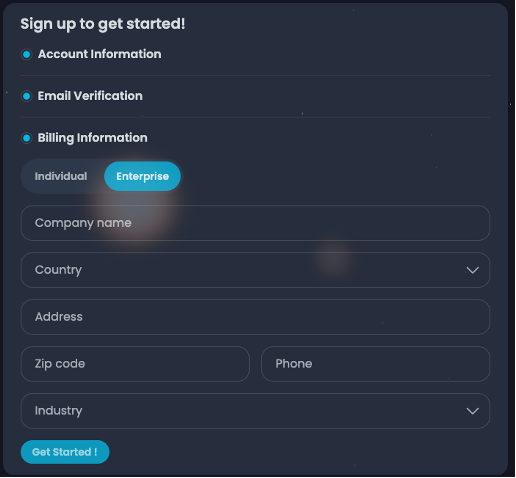Click the divider line below Email Verification
The width and height of the screenshot is (516, 478).
pos(256,118)
